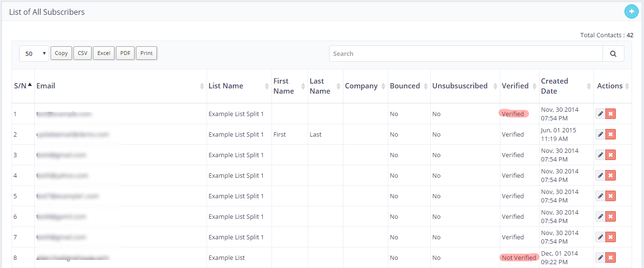Click pencil edit icon for row 4

[x=600, y=175]
